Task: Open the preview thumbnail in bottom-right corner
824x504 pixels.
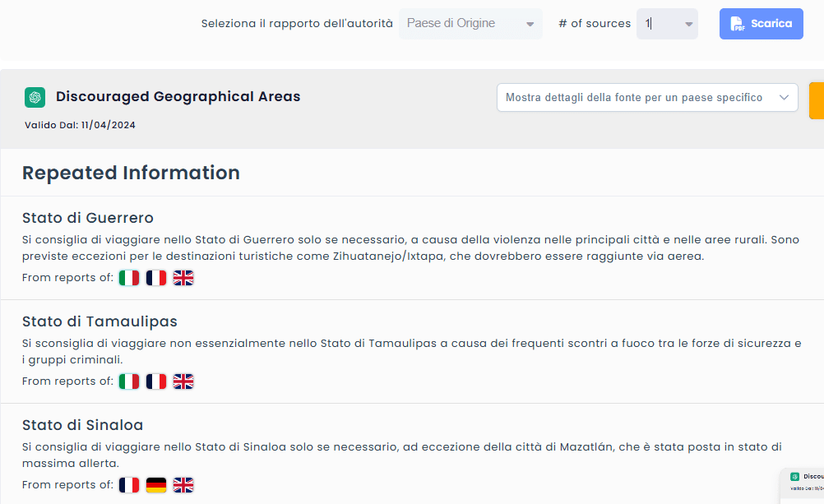Action: [803, 485]
